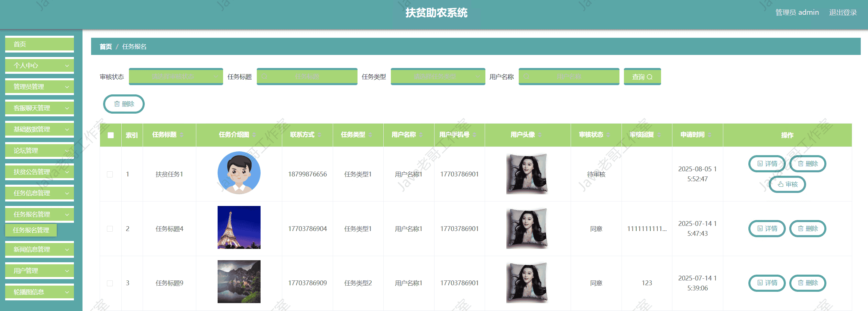Toggle the select-all checkbox in table header
The width and height of the screenshot is (868, 311).
tap(111, 135)
